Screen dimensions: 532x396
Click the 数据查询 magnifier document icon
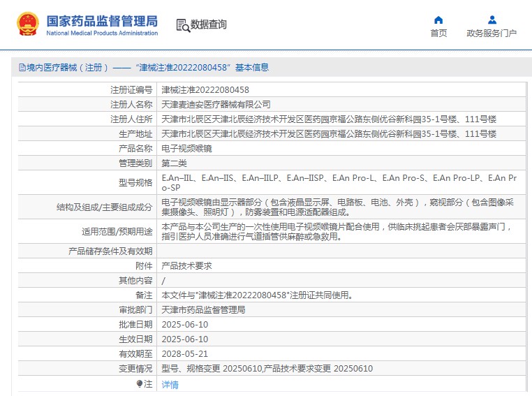[183, 25]
